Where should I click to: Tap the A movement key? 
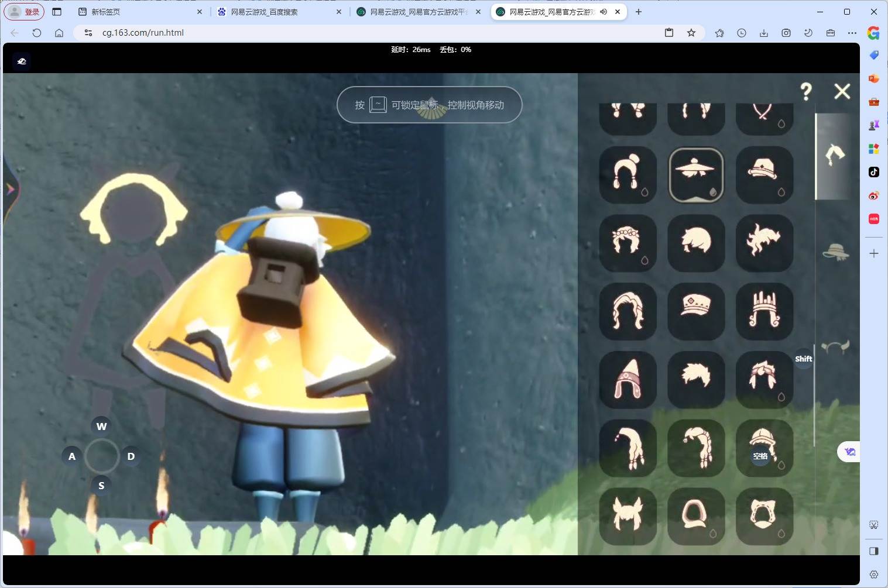pyautogui.click(x=72, y=456)
